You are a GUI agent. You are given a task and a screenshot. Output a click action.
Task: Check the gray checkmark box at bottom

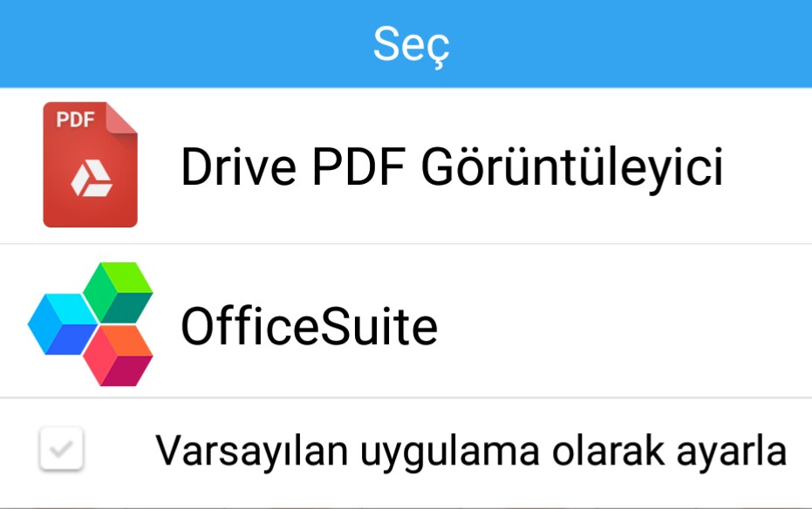click(x=61, y=449)
